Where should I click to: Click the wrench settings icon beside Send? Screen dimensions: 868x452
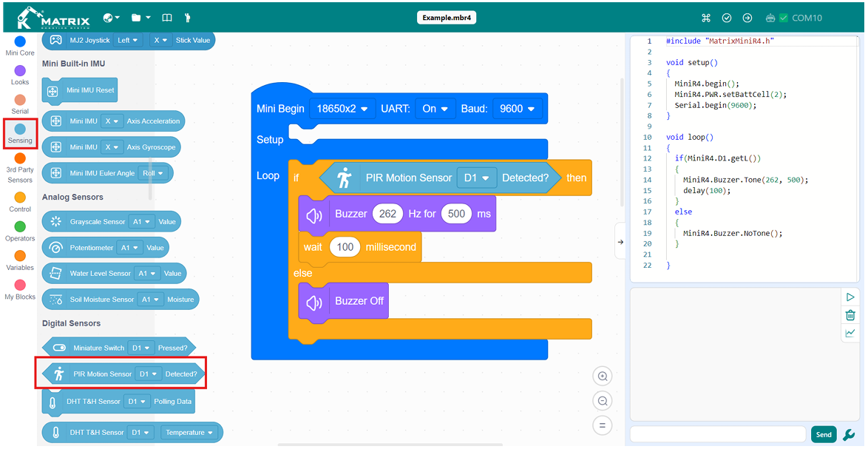(850, 435)
